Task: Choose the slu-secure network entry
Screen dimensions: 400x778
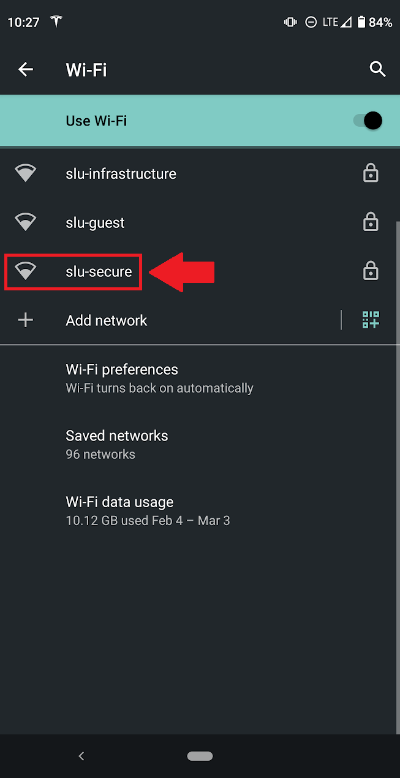Action: [x=199, y=271]
